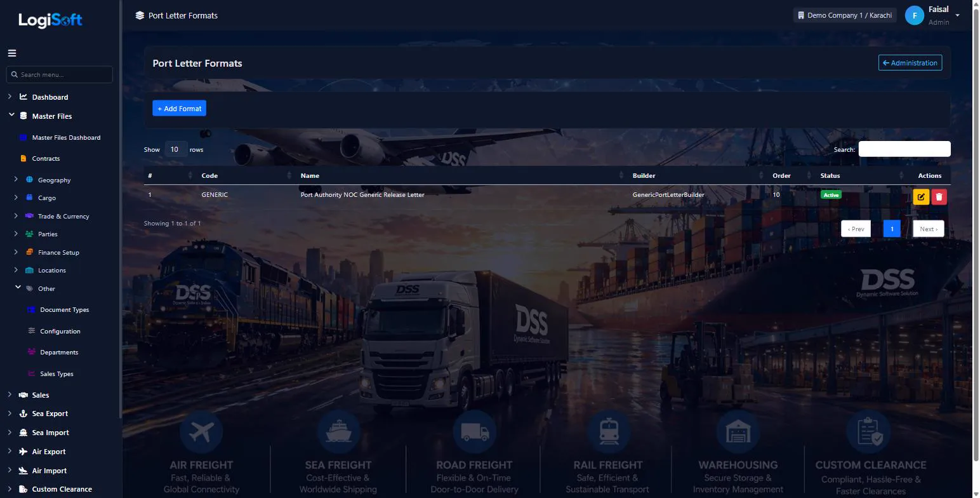980x498 pixels.
Task: Click the Departments group icon
Action: coord(31,352)
